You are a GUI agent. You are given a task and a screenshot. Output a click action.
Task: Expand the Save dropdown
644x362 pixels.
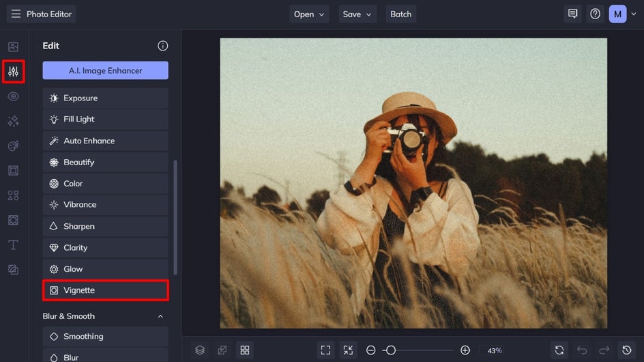click(357, 14)
